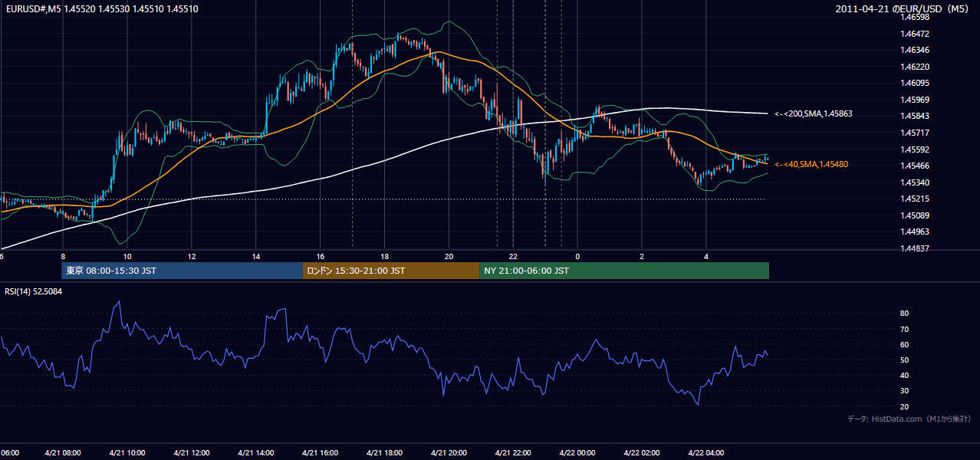The height and width of the screenshot is (460, 980).
Task: Click the 4/22 02:00 bottom time label
Action: (x=643, y=452)
